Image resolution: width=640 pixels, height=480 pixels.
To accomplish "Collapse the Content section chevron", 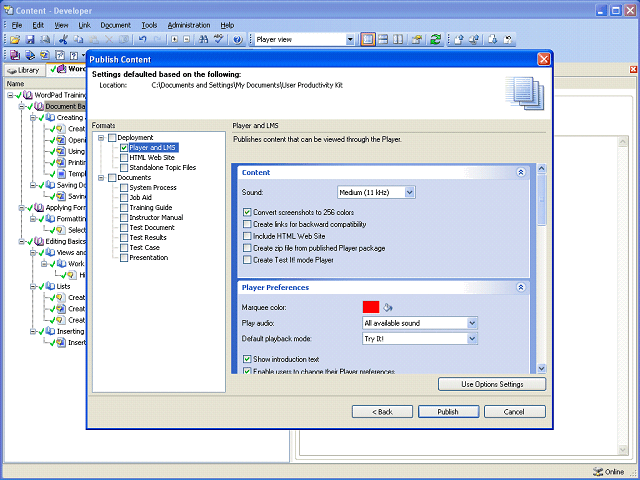I will [521, 172].
